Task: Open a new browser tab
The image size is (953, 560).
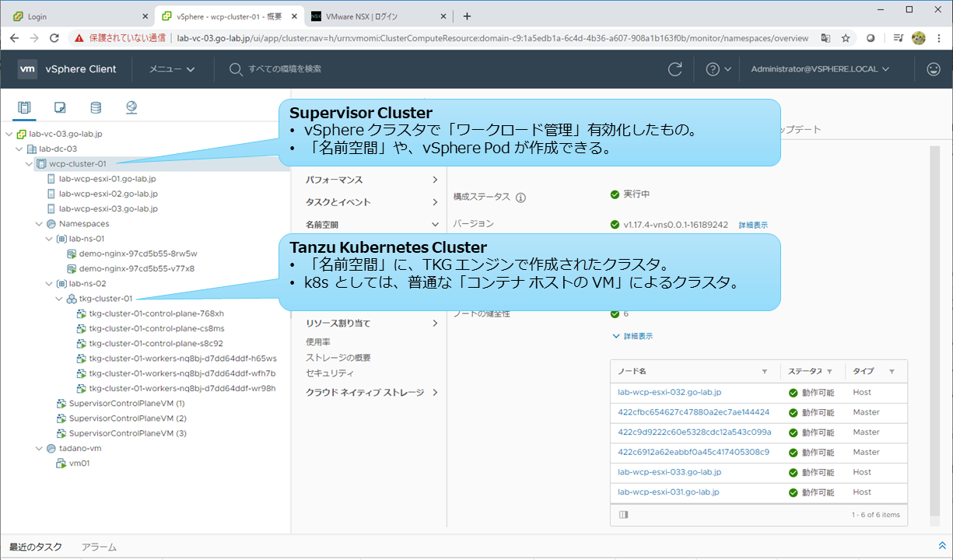Action: pyautogui.click(x=467, y=16)
